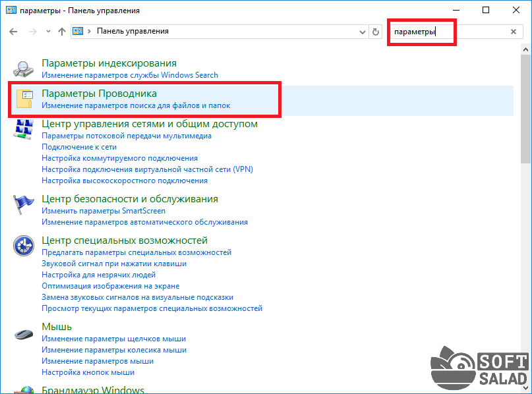
Task: Open Изменение параметров автоматического обслуживания
Action: tap(144, 222)
